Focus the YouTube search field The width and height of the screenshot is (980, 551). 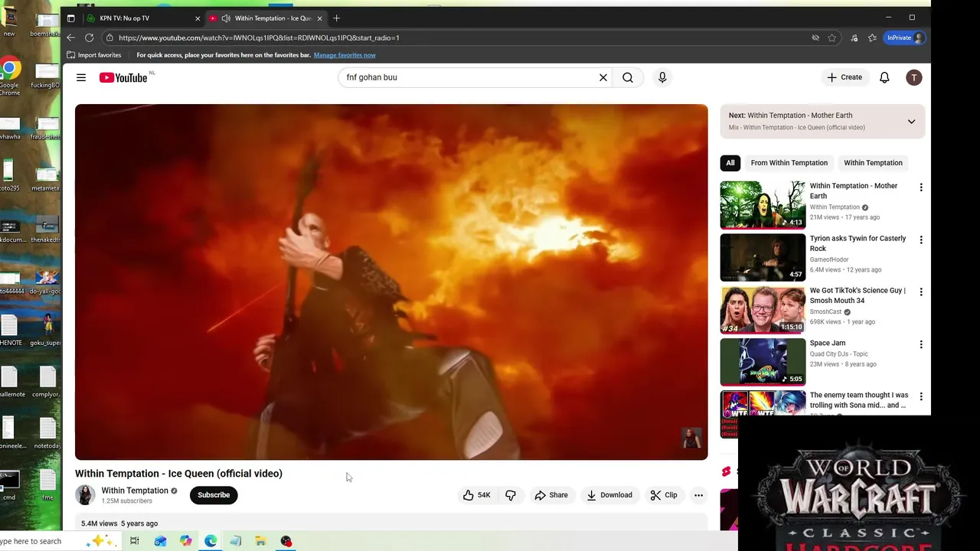[x=469, y=77]
